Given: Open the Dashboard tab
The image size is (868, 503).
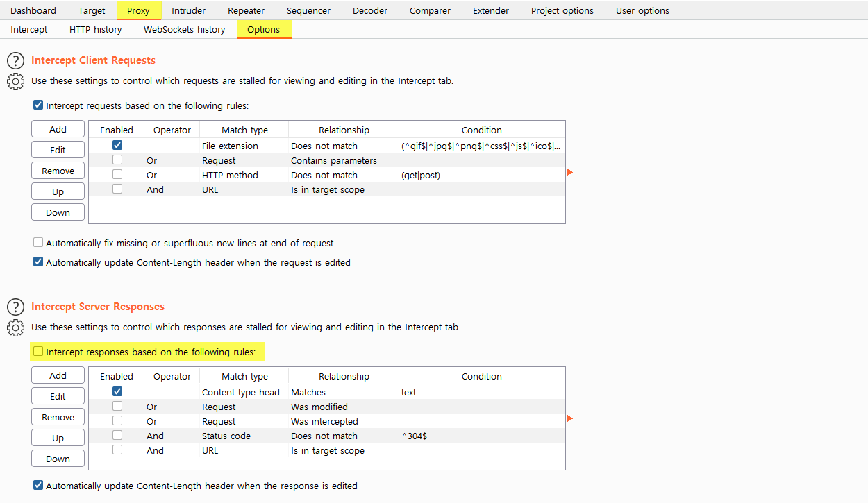Looking at the screenshot, I should pyautogui.click(x=33, y=10).
